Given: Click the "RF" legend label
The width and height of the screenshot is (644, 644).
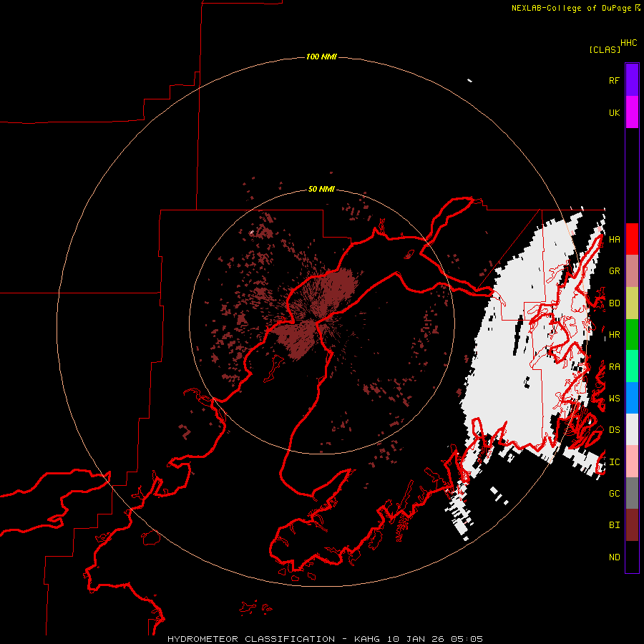Looking at the screenshot, I should (614, 80).
